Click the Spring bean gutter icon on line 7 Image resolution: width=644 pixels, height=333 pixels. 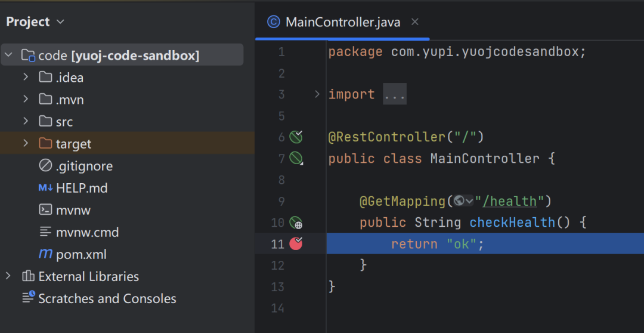(296, 159)
